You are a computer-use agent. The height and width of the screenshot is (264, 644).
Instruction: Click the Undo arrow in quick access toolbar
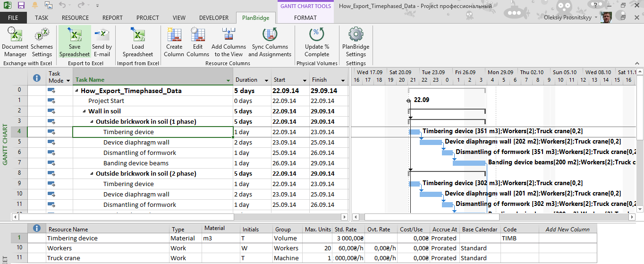pyautogui.click(x=62, y=6)
